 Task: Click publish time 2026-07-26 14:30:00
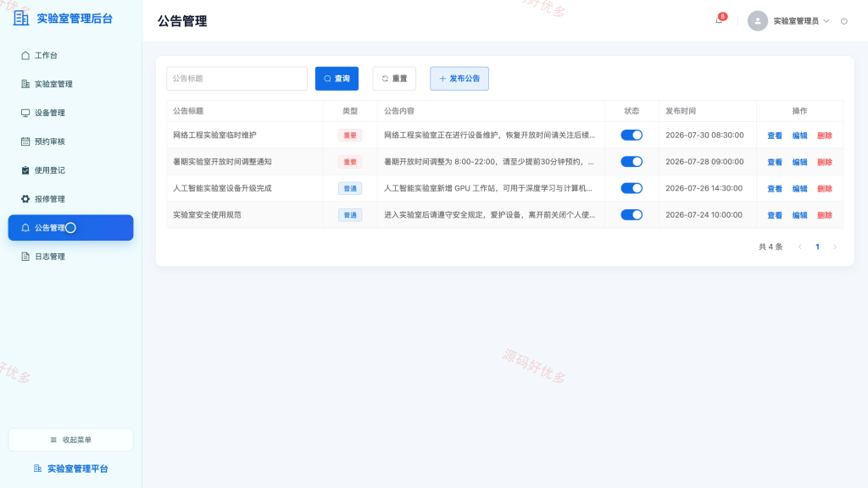point(704,188)
